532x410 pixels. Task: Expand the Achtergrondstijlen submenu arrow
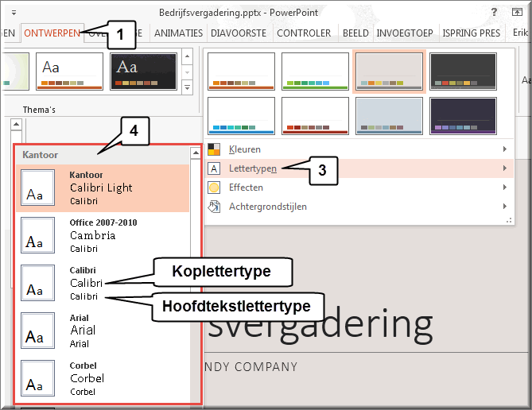coord(505,206)
